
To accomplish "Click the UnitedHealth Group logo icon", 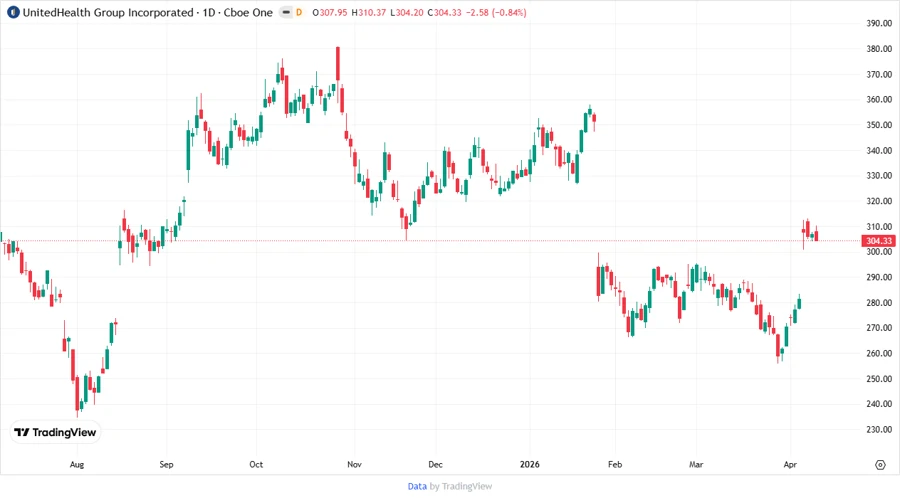I will [x=13, y=12].
